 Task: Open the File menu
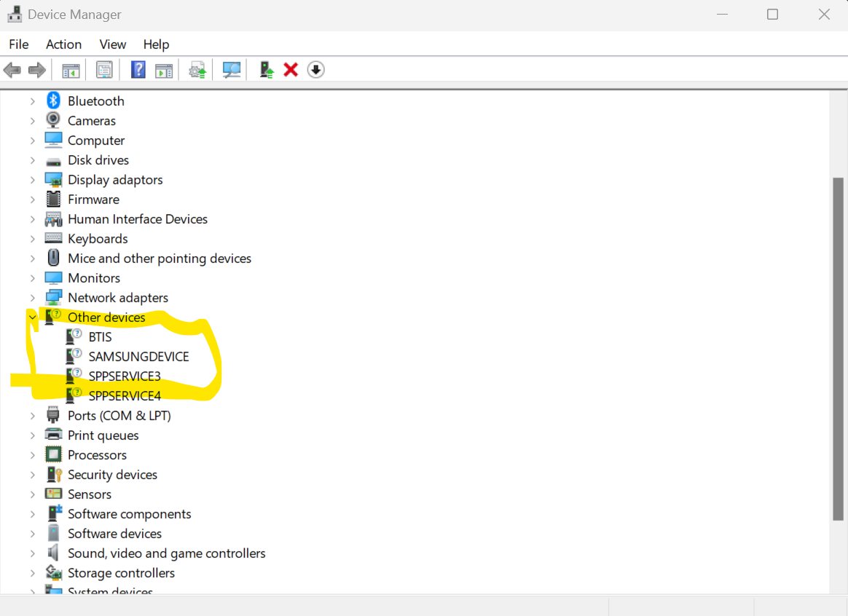pyautogui.click(x=19, y=44)
